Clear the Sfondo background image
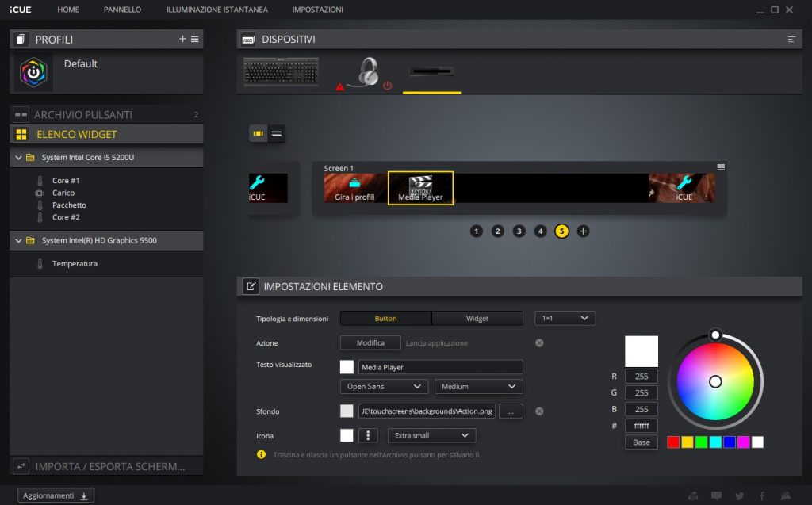Viewport: 812px width, 505px height. click(539, 411)
